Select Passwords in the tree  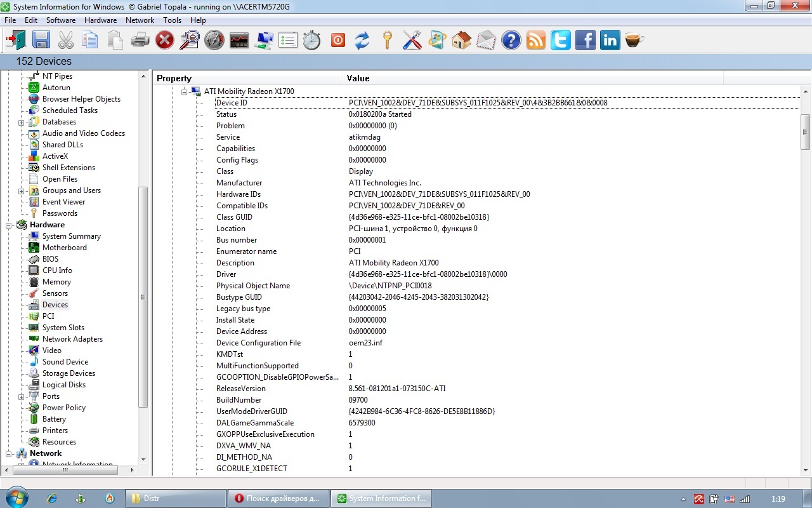tap(60, 213)
